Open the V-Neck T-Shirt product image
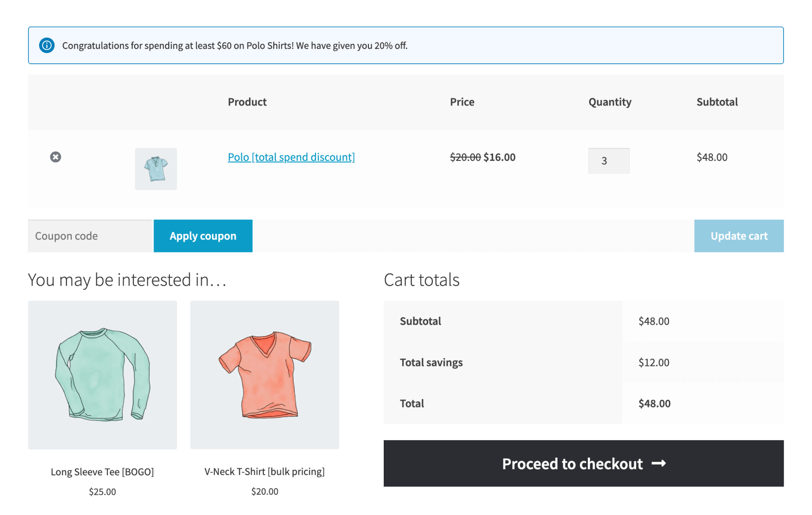 [264, 374]
